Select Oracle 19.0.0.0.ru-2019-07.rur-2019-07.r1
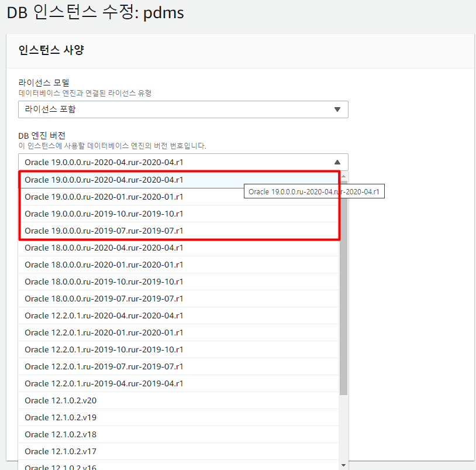The height and width of the screenshot is (470, 476). (178, 231)
